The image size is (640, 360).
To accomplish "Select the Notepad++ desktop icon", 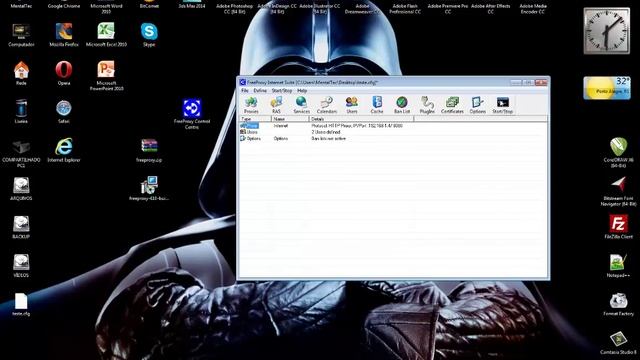I will (x=618, y=265).
